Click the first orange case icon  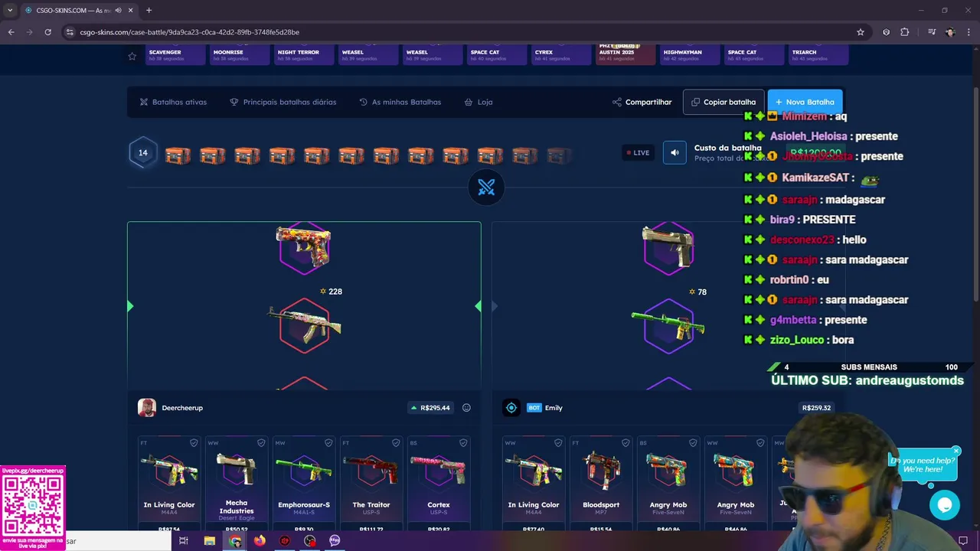(x=178, y=155)
